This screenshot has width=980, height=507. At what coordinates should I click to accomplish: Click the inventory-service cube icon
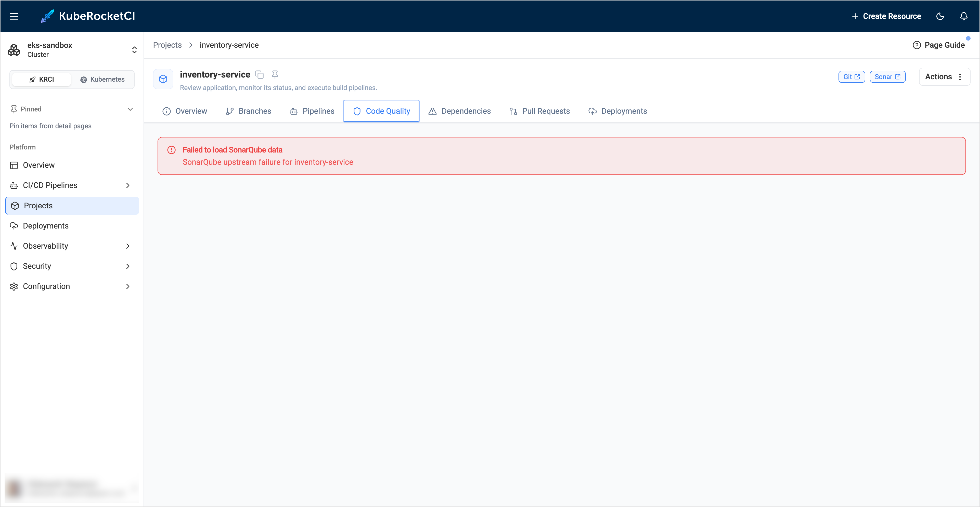(163, 79)
